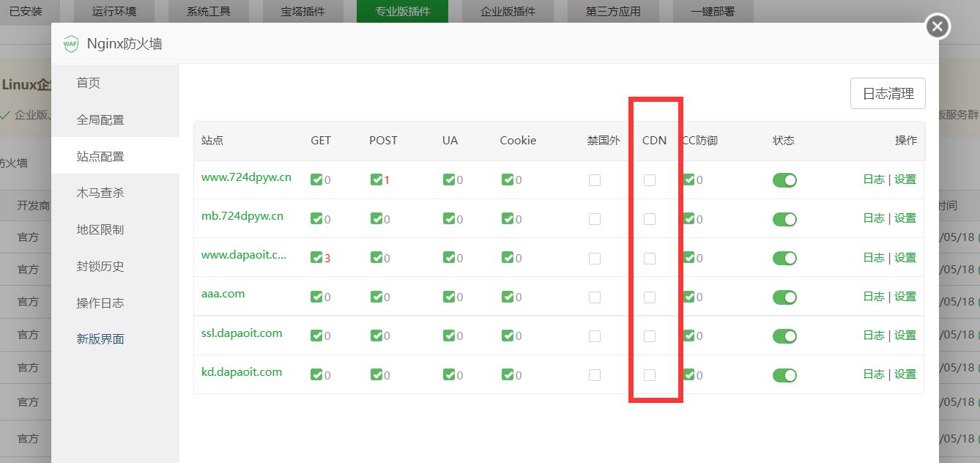Viewport: 980px width, 463px height.
Task: Open 地区限制 in the sidebar
Action: pyautogui.click(x=100, y=229)
